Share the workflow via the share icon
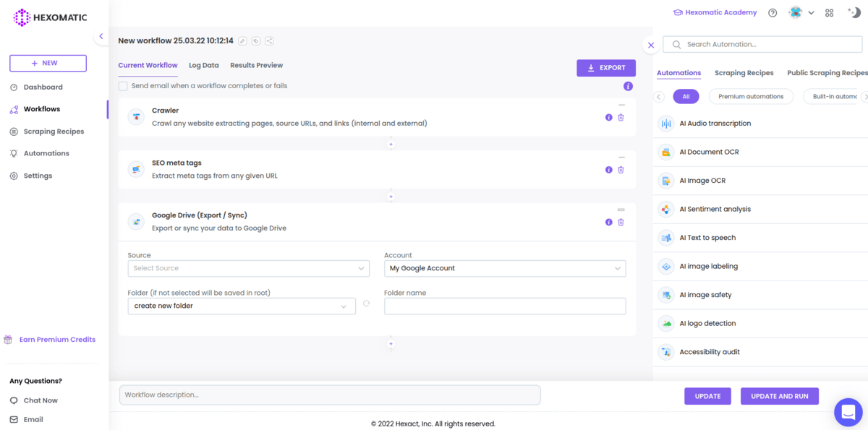868x430 pixels. (x=269, y=41)
